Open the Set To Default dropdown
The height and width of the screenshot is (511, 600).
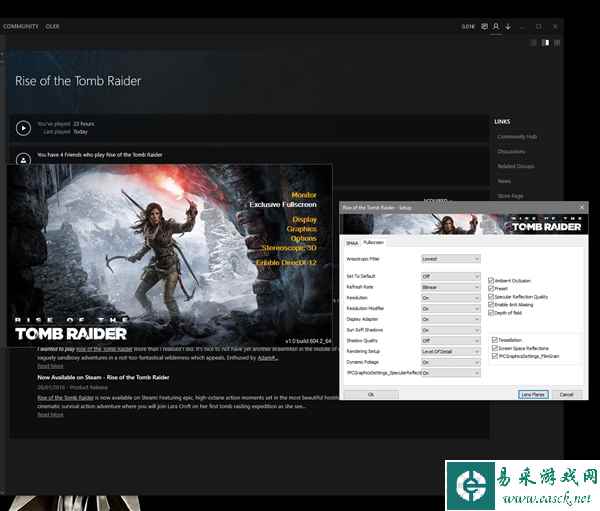pyautogui.click(x=451, y=276)
